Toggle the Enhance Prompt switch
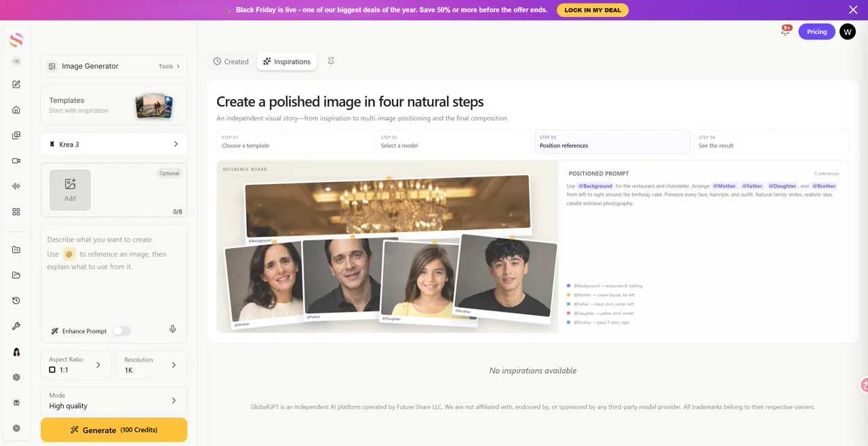 tap(121, 331)
